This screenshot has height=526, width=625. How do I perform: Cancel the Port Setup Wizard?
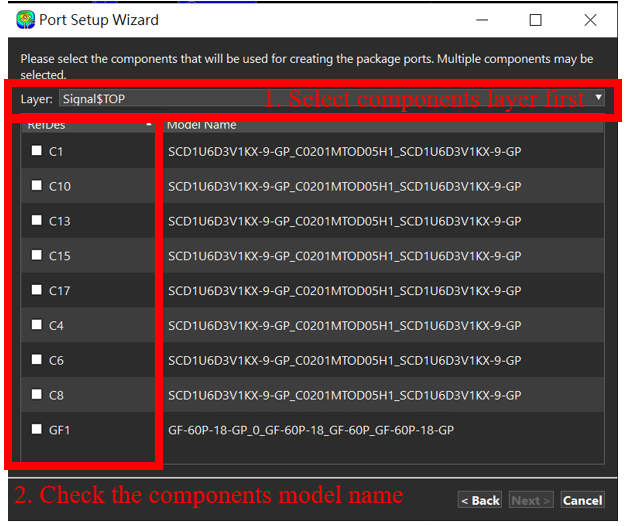point(582,500)
